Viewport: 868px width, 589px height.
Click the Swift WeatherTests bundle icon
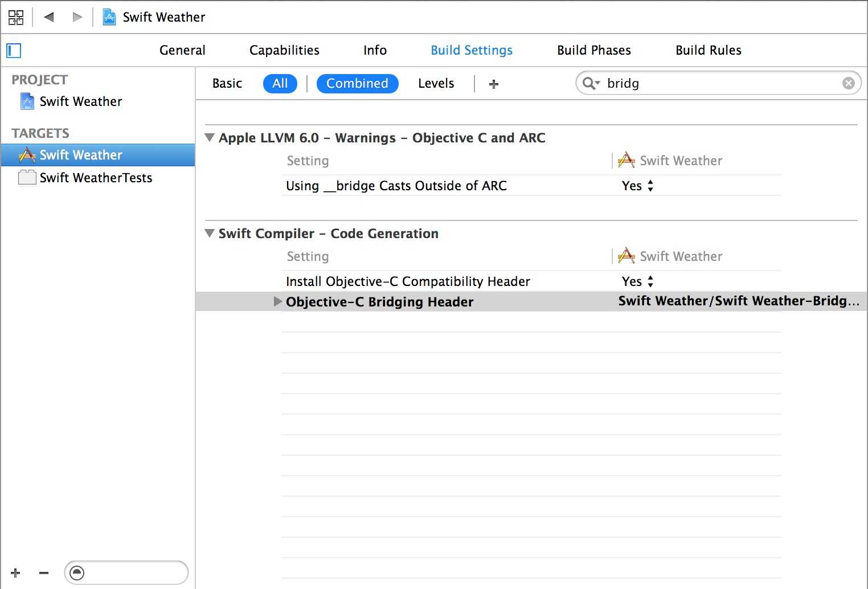[x=27, y=178]
